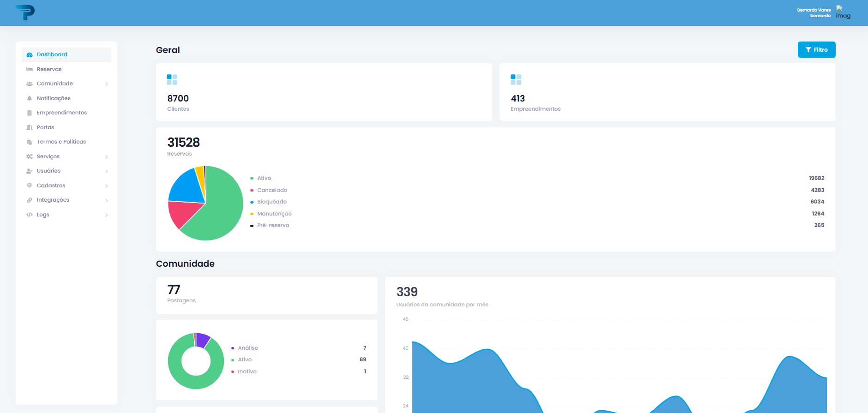Expand the Serviços submenu chevron
The image size is (868, 413).
[107, 157]
